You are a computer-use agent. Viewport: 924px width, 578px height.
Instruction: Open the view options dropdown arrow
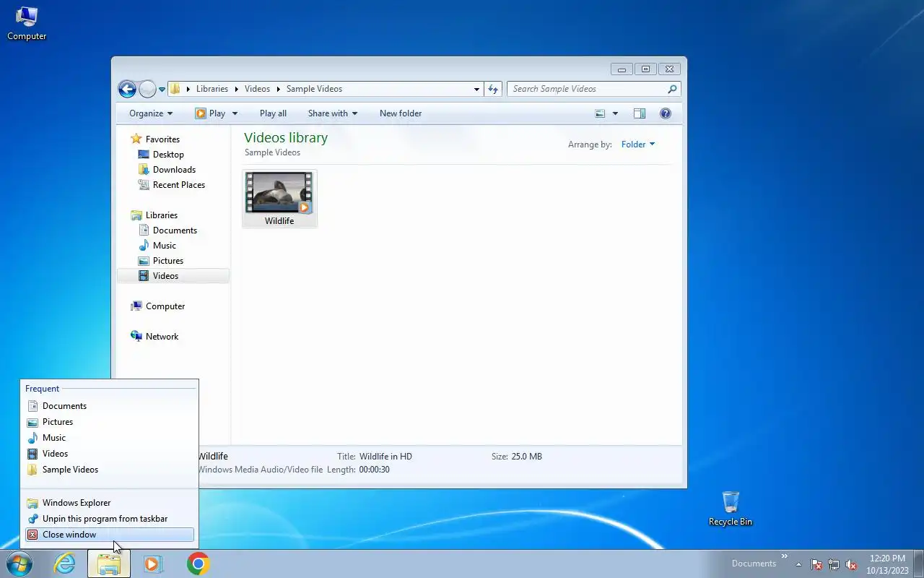coord(615,113)
